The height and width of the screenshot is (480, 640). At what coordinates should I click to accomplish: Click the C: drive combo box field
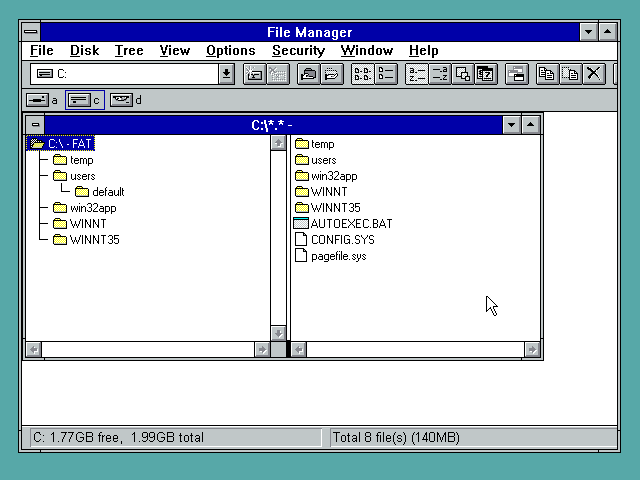click(125, 74)
